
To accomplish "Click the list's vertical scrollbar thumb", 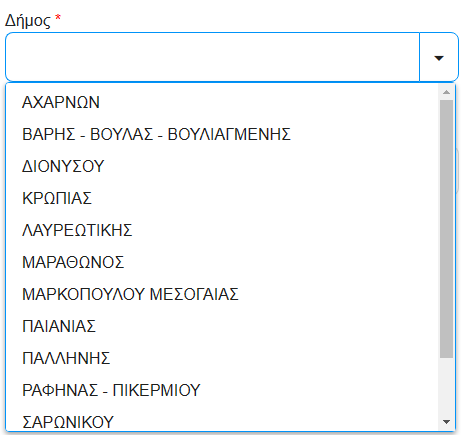I will click(x=446, y=229).
